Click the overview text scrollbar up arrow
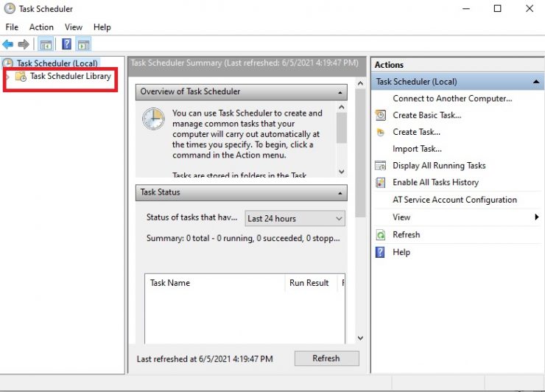 point(342,107)
